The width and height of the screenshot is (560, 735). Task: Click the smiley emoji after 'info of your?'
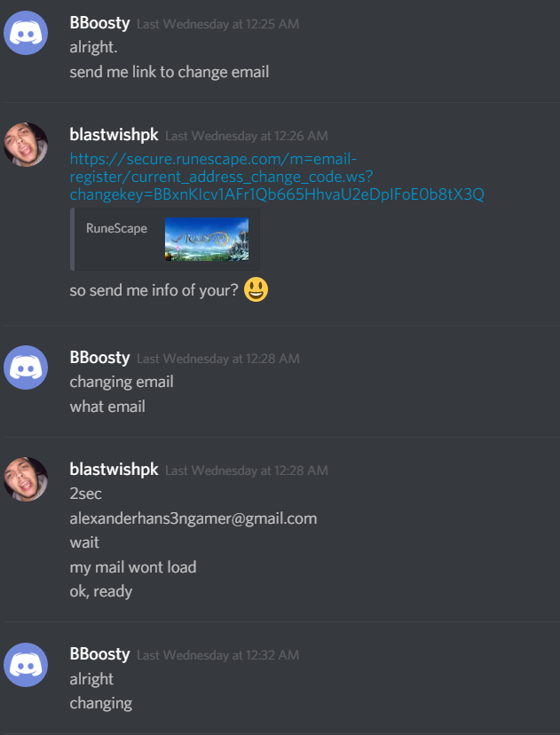point(256,289)
